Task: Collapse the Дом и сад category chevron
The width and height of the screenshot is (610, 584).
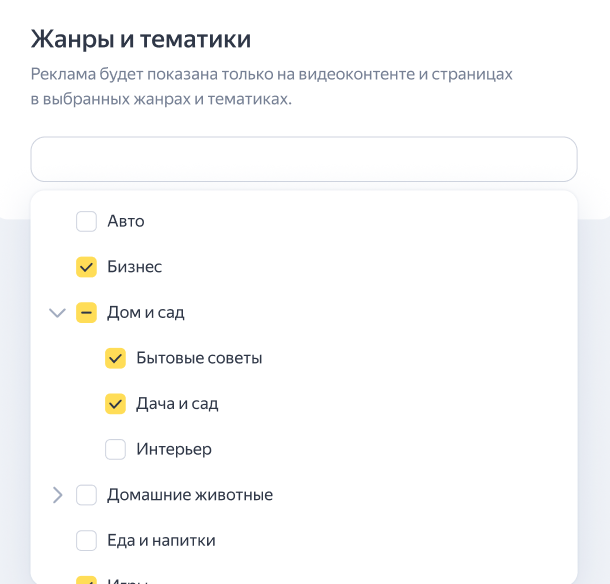Action: pos(57,313)
